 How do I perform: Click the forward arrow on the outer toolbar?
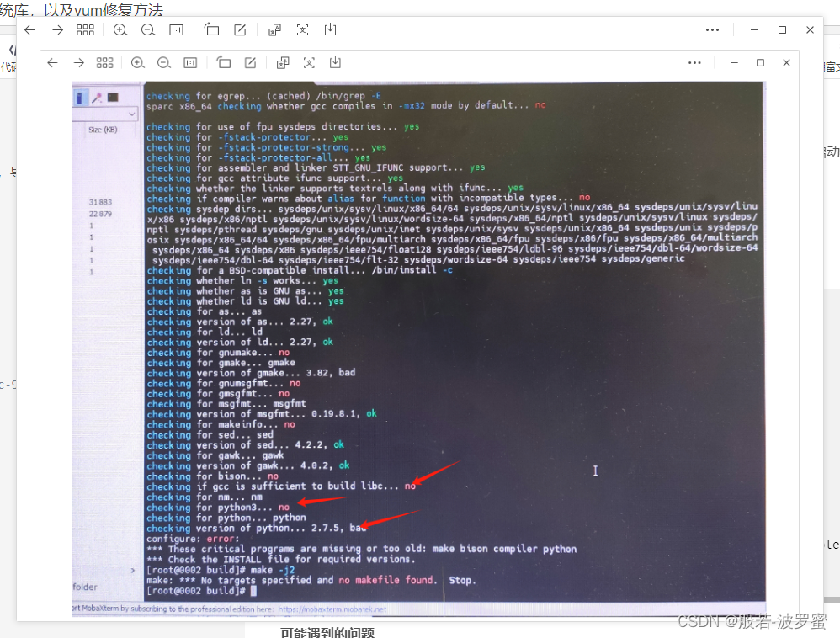[x=57, y=29]
